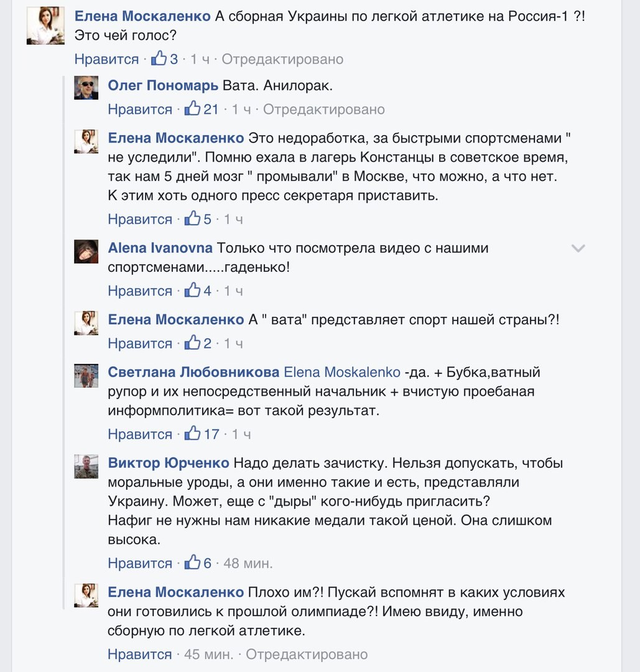
Task: Open Олег Пономарь's profile name link
Action: (x=163, y=85)
